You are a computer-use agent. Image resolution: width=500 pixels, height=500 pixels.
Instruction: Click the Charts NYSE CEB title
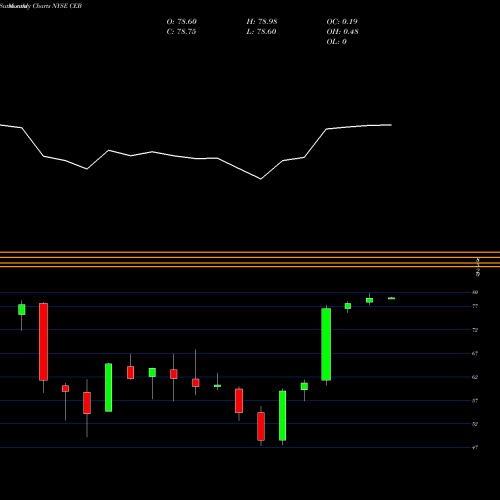click(x=57, y=6)
